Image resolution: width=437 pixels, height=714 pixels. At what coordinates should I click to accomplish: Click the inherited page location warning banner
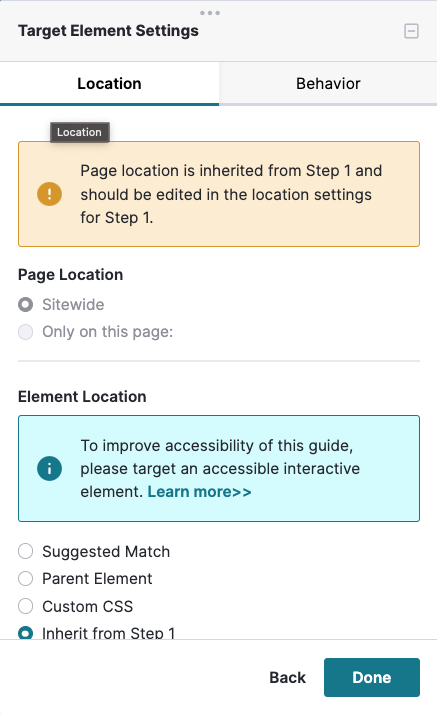219,194
